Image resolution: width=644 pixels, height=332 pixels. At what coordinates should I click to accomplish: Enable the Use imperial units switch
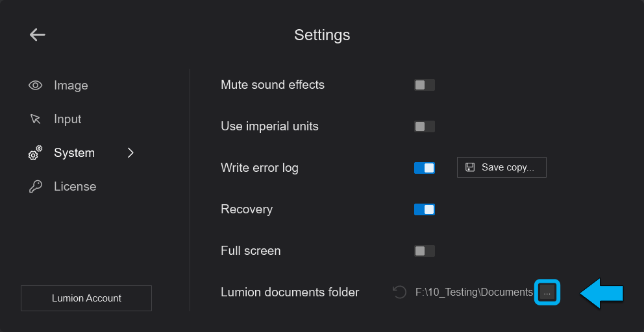coord(425,126)
